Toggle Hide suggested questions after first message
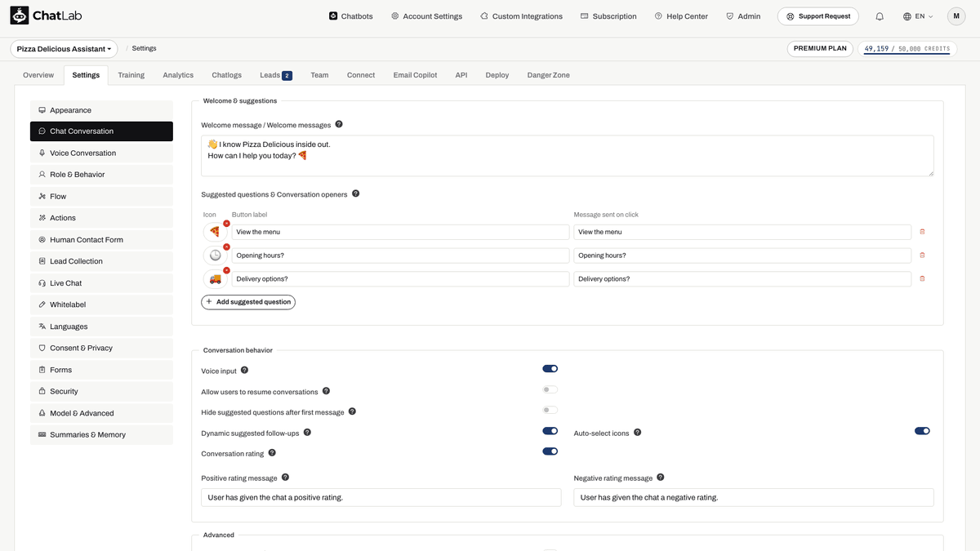980x551 pixels. coord(550,411)
